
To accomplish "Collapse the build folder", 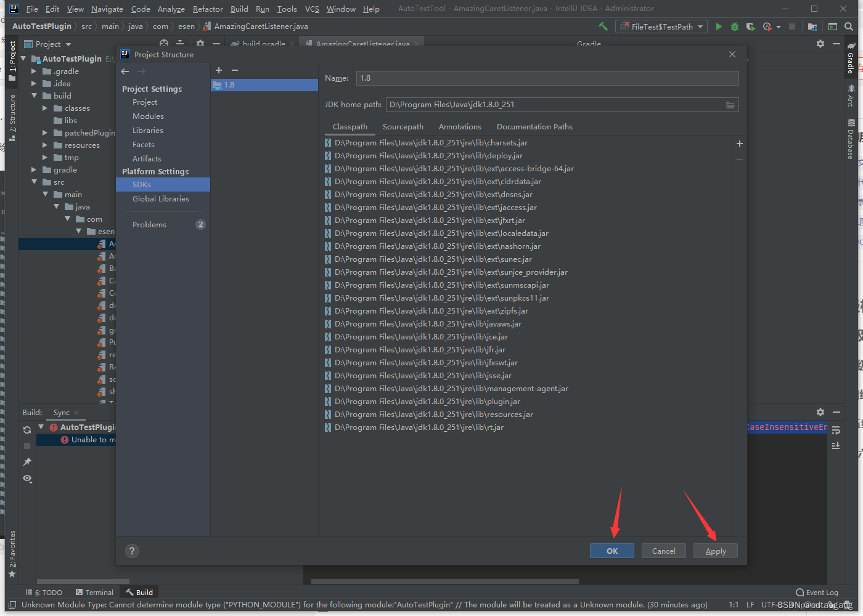I will [x=34, y=96].
